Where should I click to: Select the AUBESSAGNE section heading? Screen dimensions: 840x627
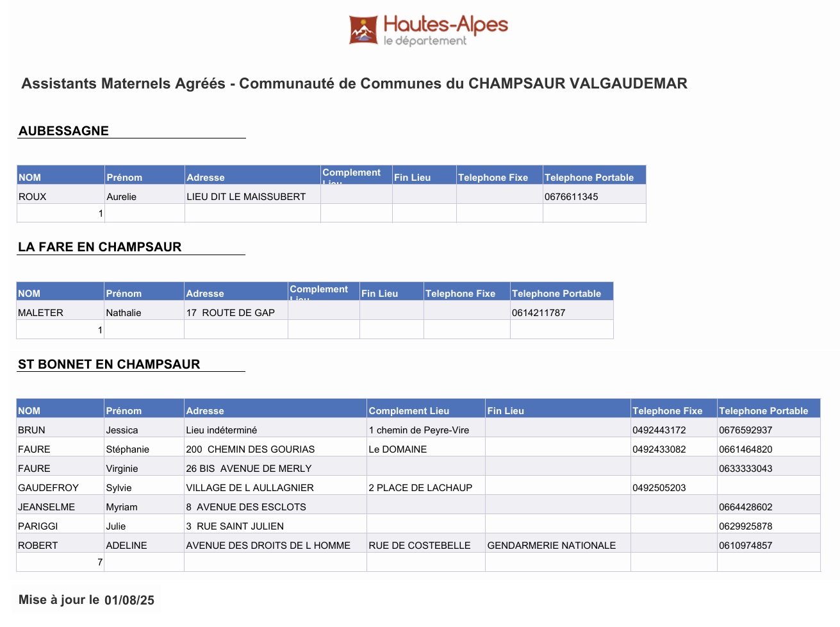click(63, 131)
